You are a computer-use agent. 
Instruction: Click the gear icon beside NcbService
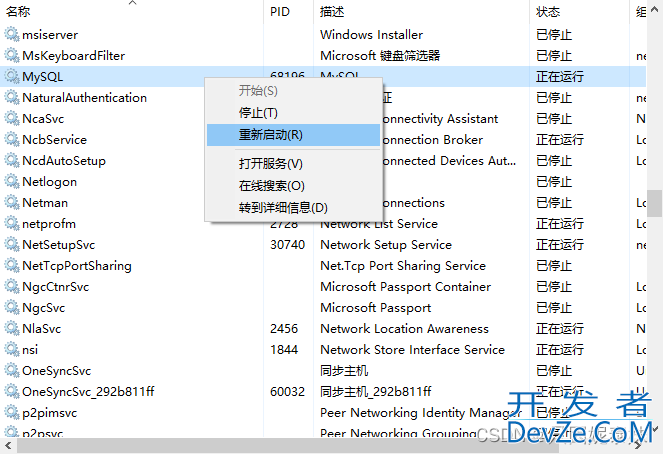tap(11, 139)
